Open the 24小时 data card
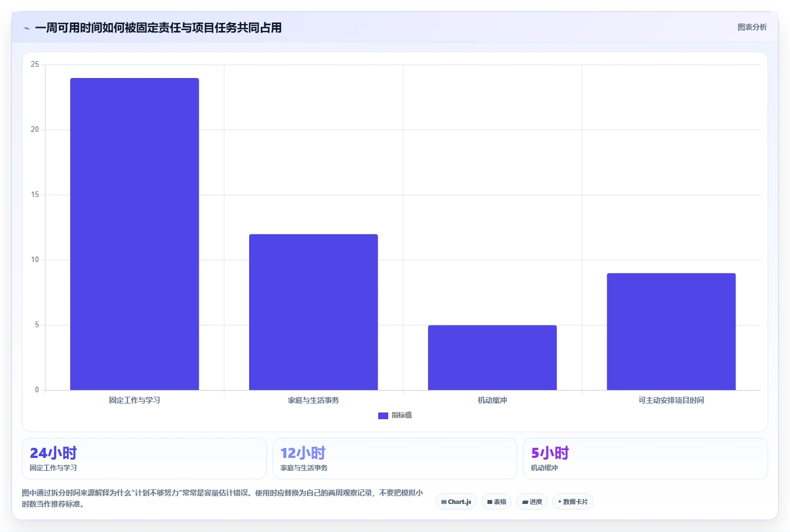 click(x=144, y=458)
